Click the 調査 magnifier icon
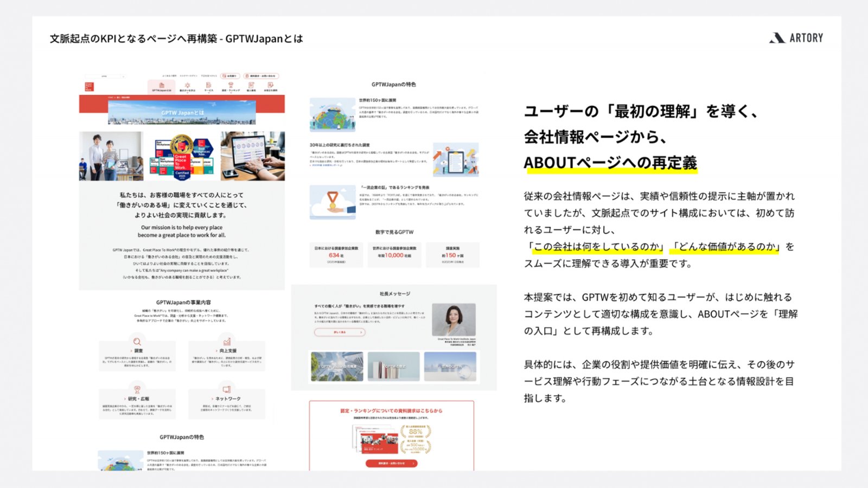868x488 pixels. coord(137,342)
